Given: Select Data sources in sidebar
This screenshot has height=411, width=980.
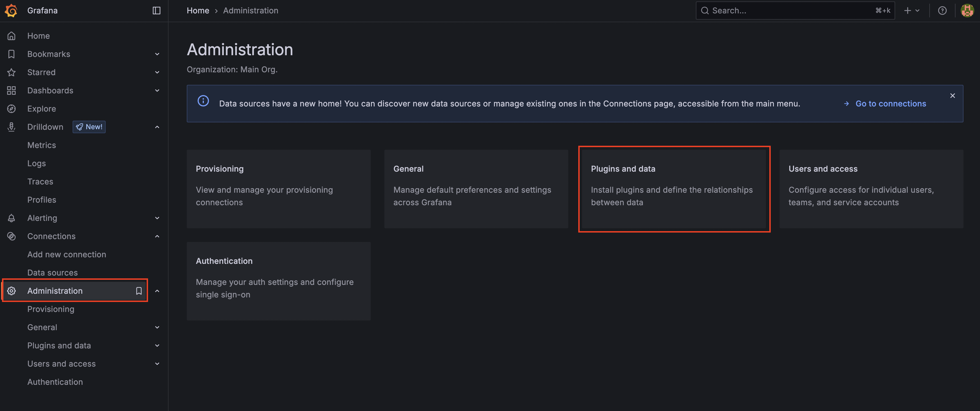Looking at the screenshot, I should [x=52, y=273].
